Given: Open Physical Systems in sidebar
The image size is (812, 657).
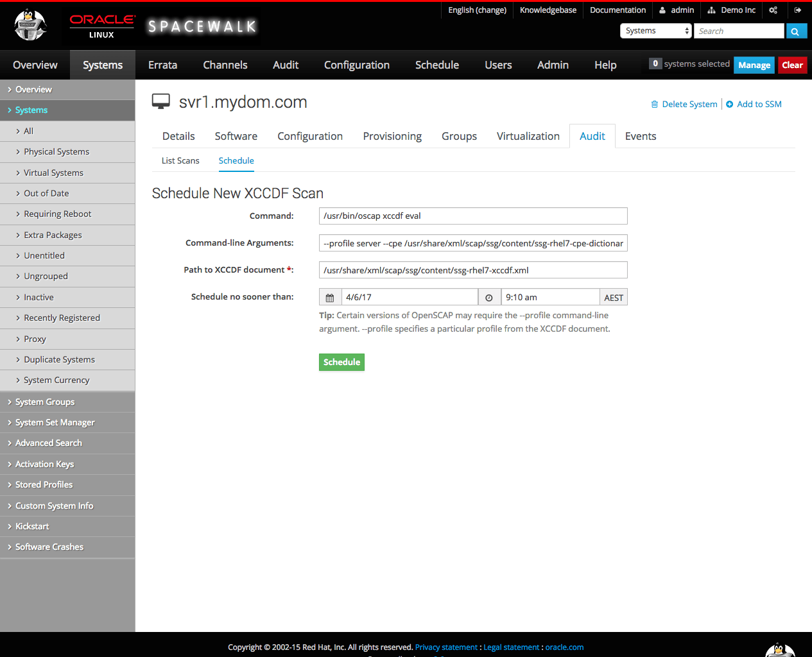Looking at the screenshot, I should 56,152.
